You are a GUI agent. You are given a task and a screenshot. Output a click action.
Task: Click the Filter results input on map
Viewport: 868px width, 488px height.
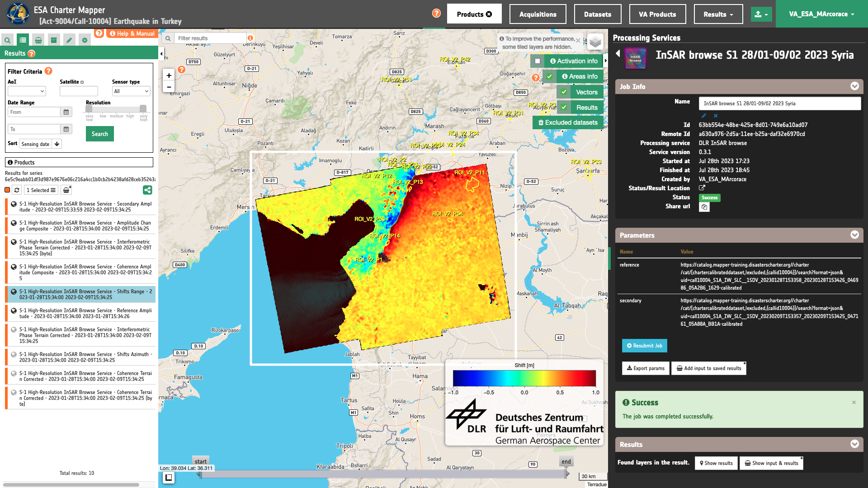[x=211, y=38]
